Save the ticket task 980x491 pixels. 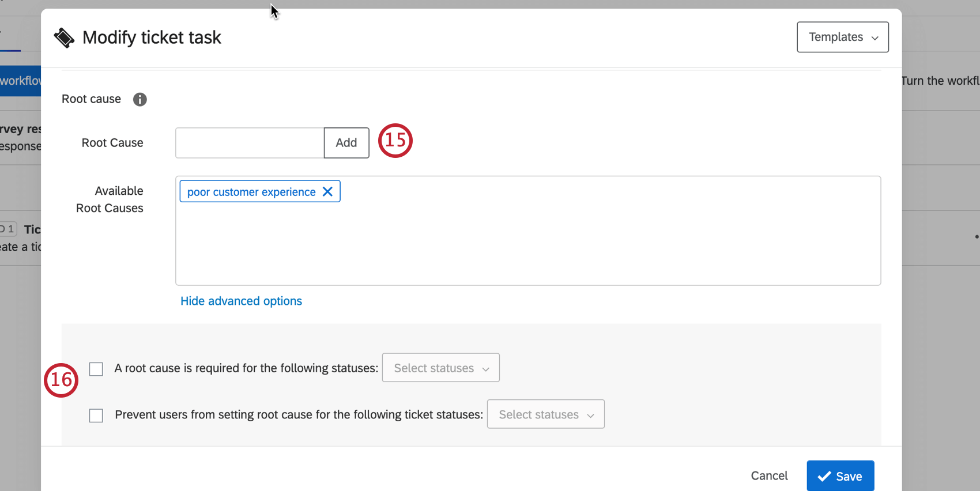pyautogui.click(x=840, y=476)
